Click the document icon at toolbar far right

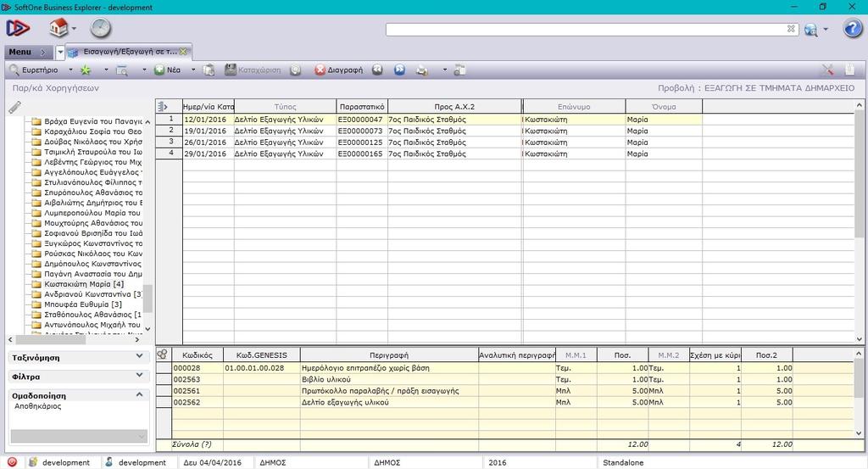849,70
